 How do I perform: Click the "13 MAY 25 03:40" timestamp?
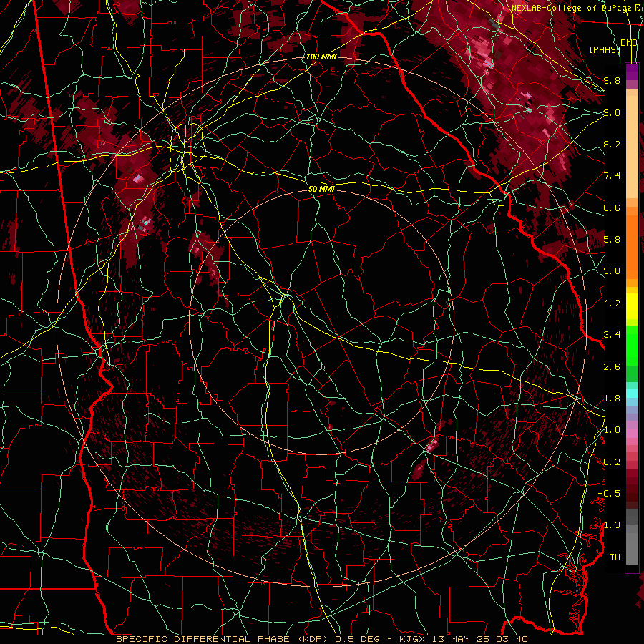click(x=479, y=639)
